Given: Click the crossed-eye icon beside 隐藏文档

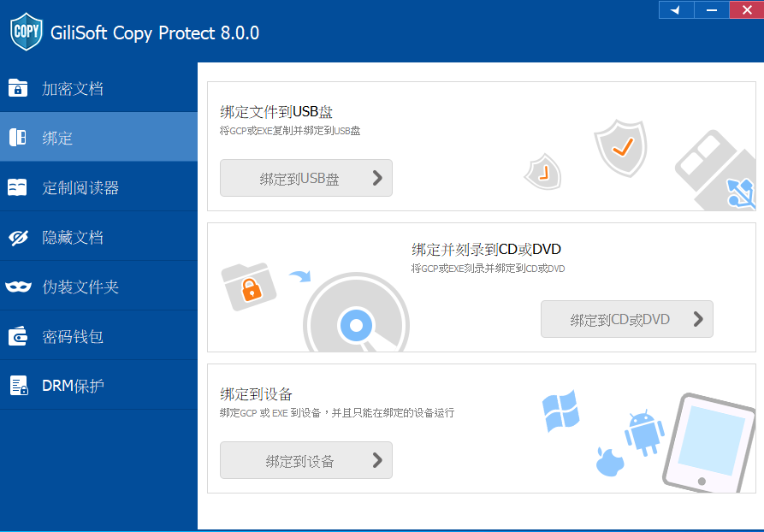Looking at the screenshot, I should click(19, 238).
